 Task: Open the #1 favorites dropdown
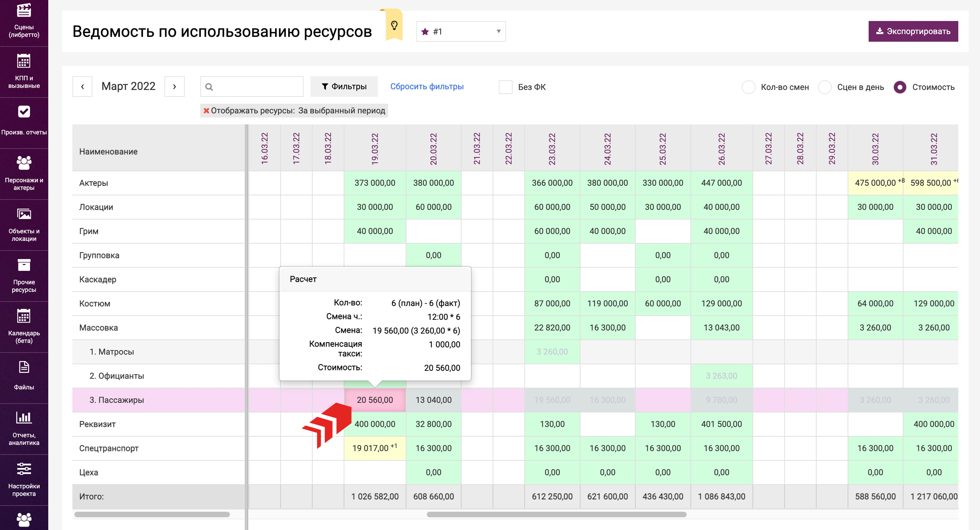coord(461,32)
